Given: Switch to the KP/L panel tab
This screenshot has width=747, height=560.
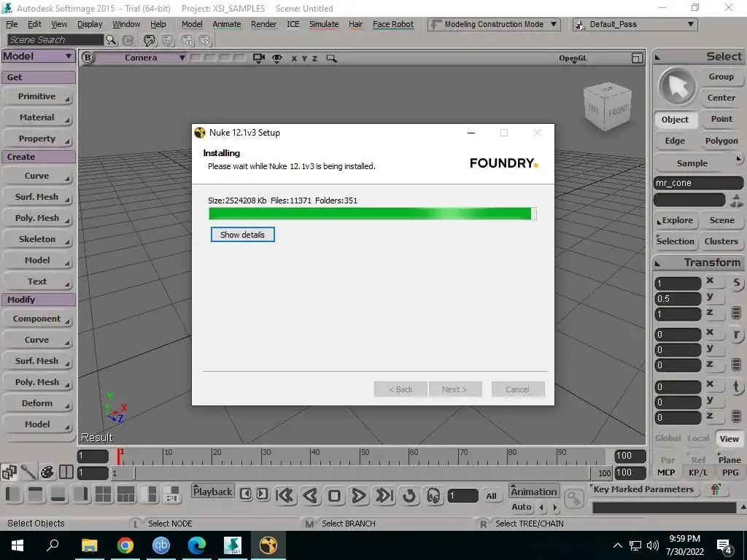Looking at the screenshot, I should 697,472.
